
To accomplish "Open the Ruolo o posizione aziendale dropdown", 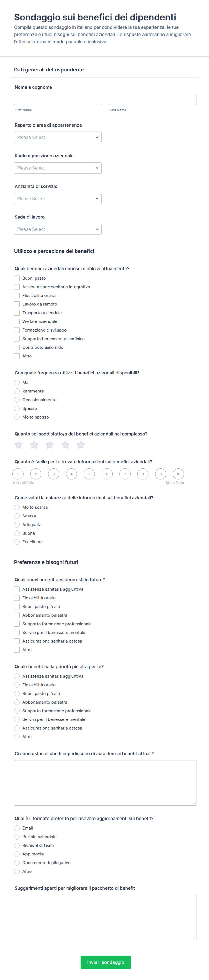I will [x=58, y=168].
